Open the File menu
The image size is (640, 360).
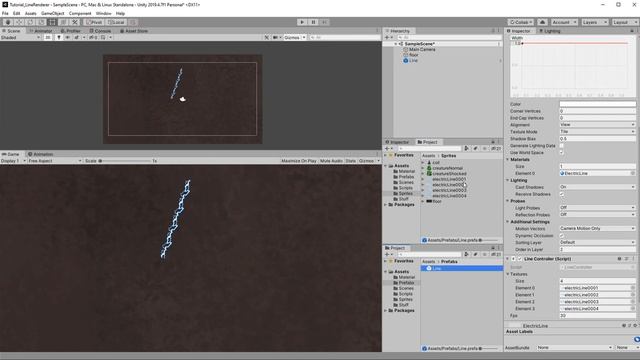click(x=5, y=13)
